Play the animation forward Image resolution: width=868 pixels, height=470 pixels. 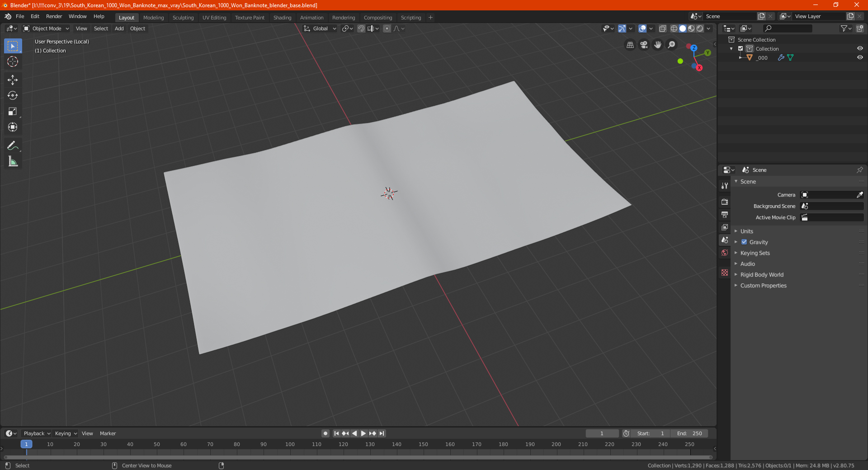(363, 433)
